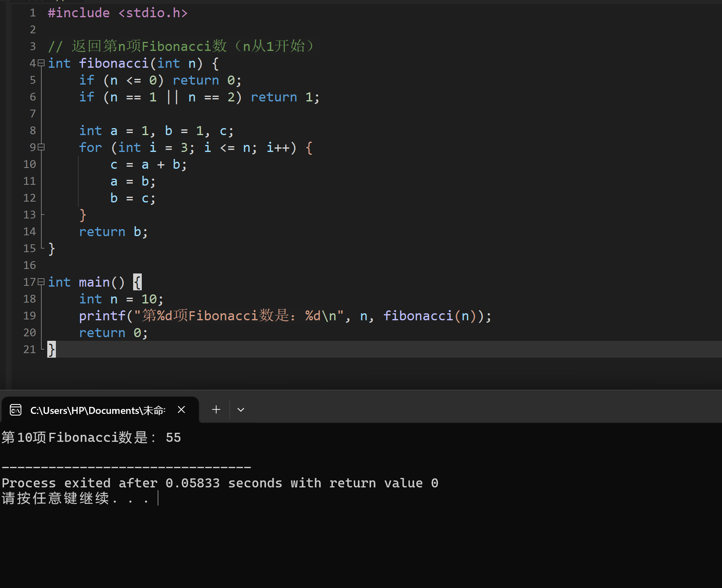722x588 pixels.
Task: Click 'return b;' in line 14
Action: click(113, 232)
